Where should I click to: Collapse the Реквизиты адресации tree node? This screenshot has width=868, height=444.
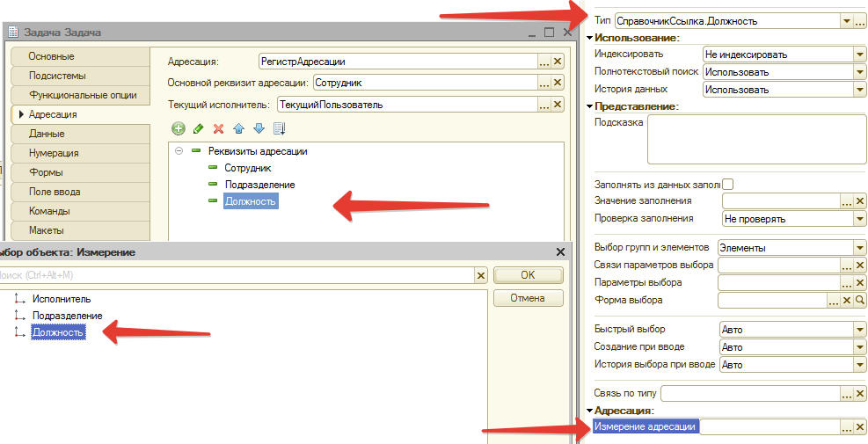179,150
